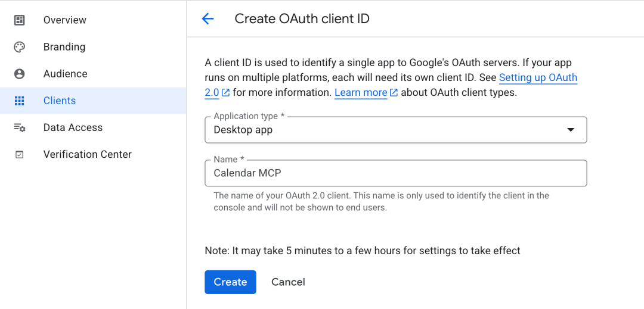
Task: Open the Application type dropdown
Action: coord(395,130)
